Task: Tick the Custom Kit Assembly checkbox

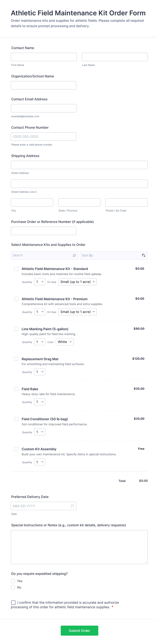Action: [x=16, y=449]
